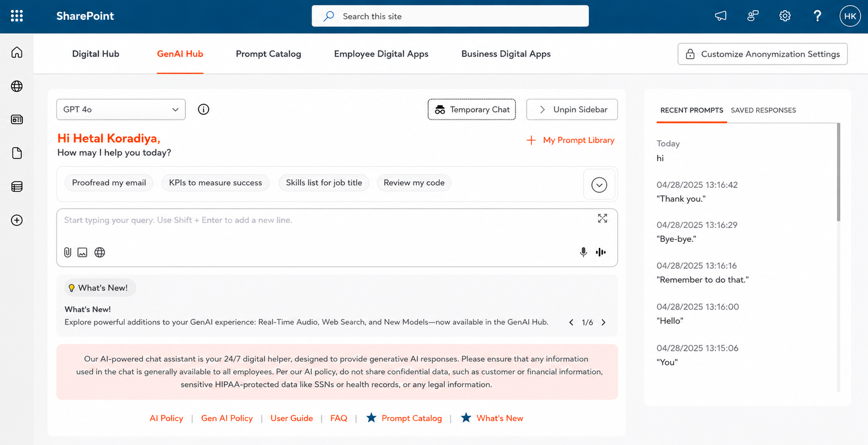Click the SharePoint title in header

tap(85, 16)
